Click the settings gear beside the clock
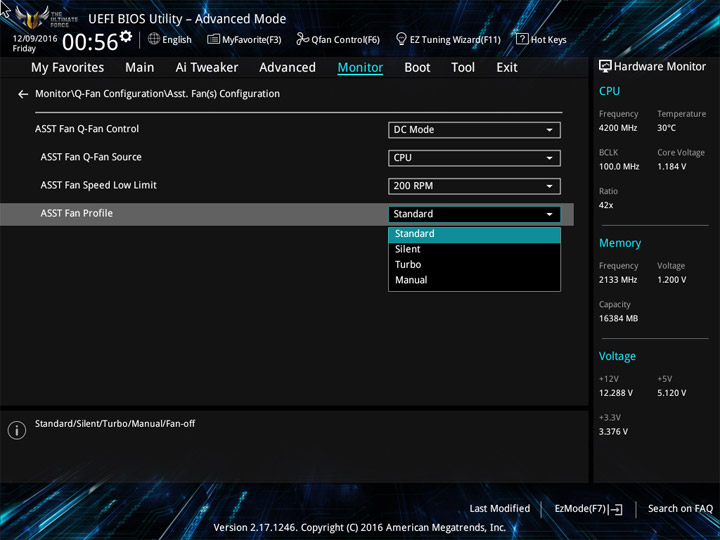The width and height of the screenshot is (720, 540). pyautogui.click(x=126, y=36)
